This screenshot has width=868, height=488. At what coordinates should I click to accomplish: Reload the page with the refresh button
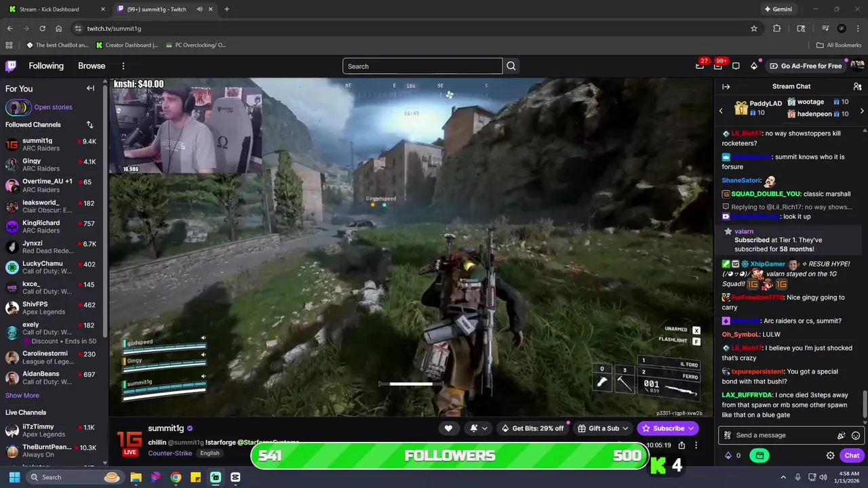[x=42, y=28]
